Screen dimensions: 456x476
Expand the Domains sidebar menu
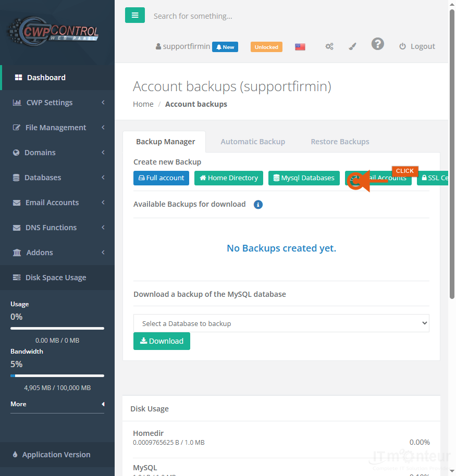point(57,153)
